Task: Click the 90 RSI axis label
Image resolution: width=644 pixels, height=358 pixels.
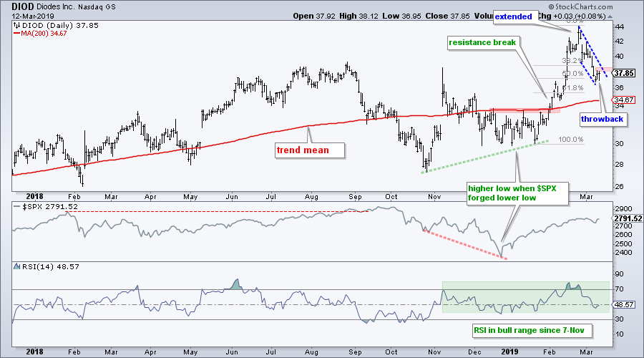Action: (620, 274)
